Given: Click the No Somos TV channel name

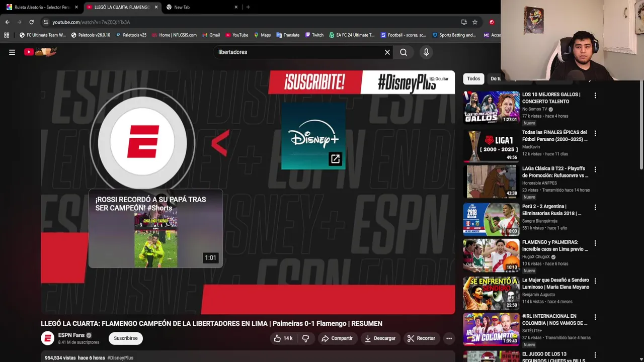Looking at the screenshot, I should click(x=534, y=109).
